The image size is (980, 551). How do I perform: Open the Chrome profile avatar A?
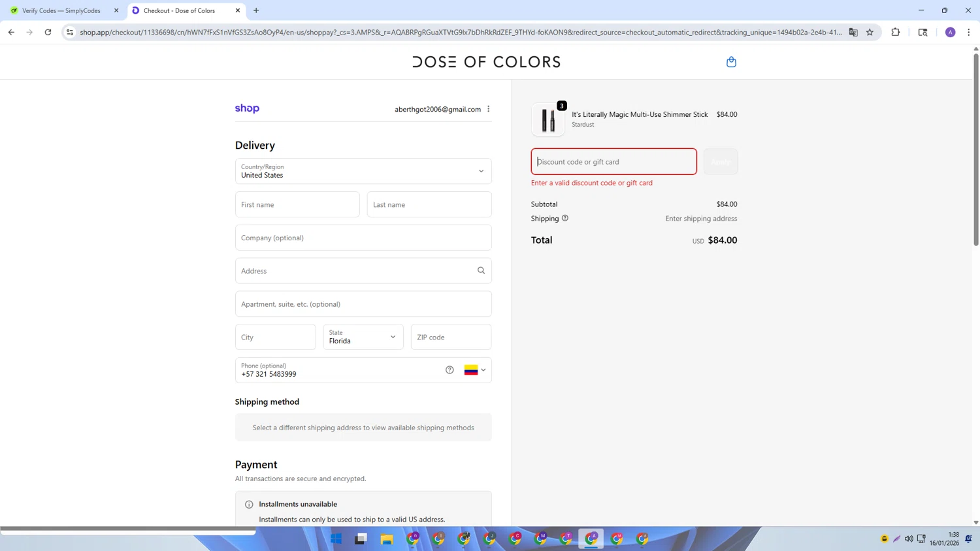(x=950, y=32)
